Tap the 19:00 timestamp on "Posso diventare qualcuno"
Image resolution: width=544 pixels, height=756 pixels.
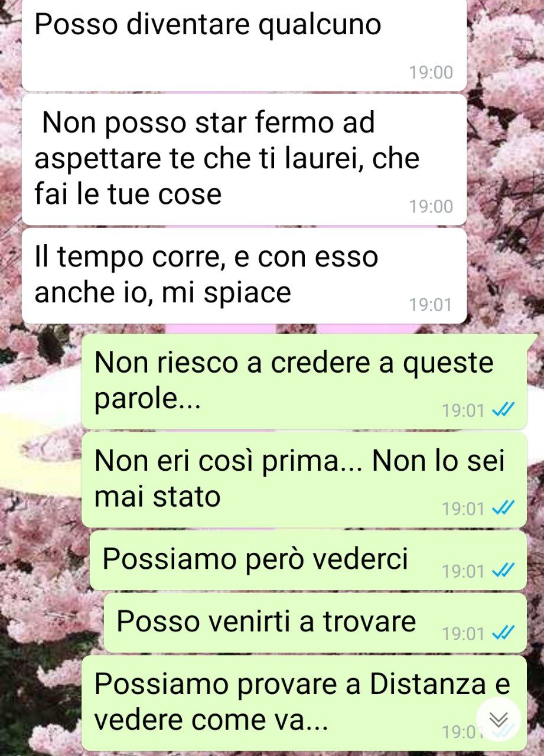(x=431, y=73)
